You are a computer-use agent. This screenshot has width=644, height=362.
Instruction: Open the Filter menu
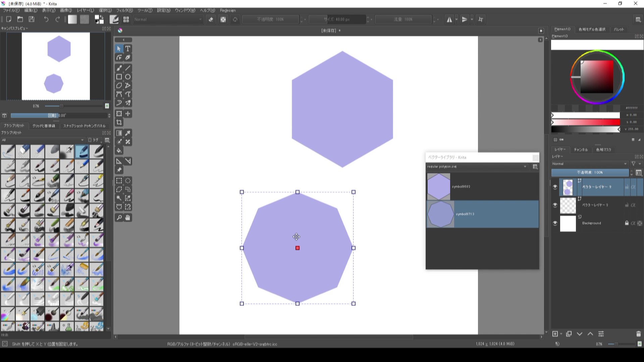(124, 10)
